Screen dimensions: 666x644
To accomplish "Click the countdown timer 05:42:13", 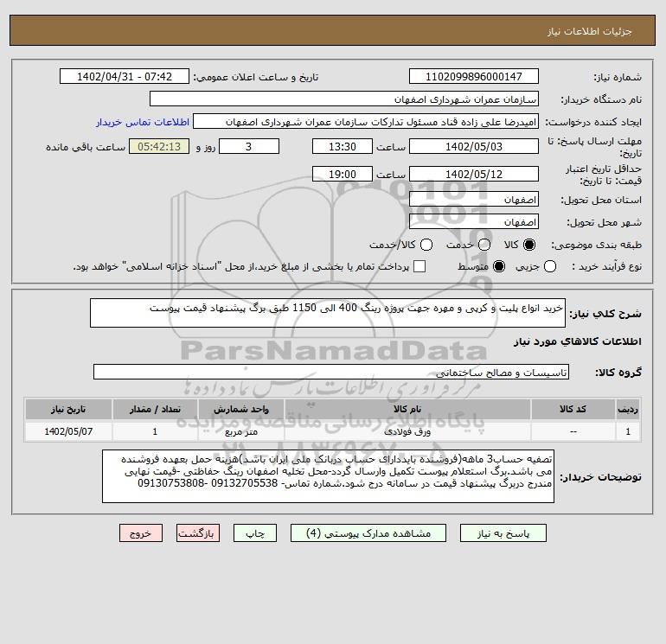I will (x=159, y=146).
